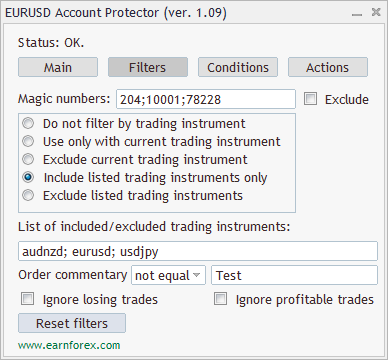Switch to the Main tab

point(58,67)
